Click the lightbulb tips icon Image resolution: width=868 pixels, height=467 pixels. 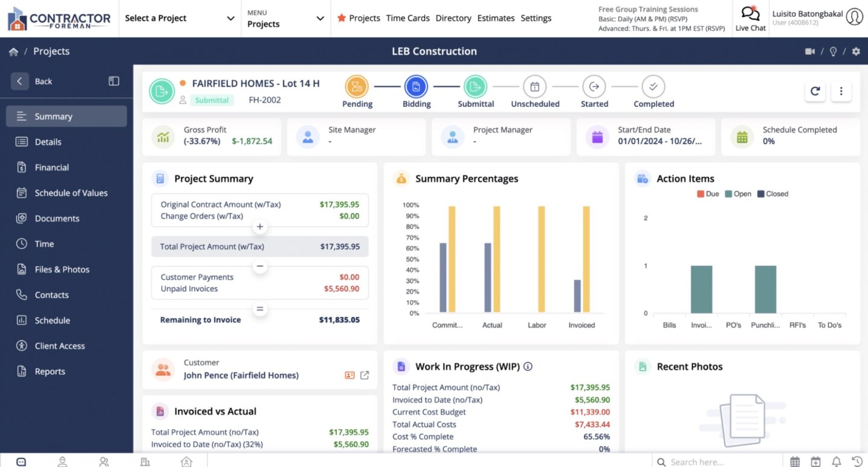(x=834, y=52)
